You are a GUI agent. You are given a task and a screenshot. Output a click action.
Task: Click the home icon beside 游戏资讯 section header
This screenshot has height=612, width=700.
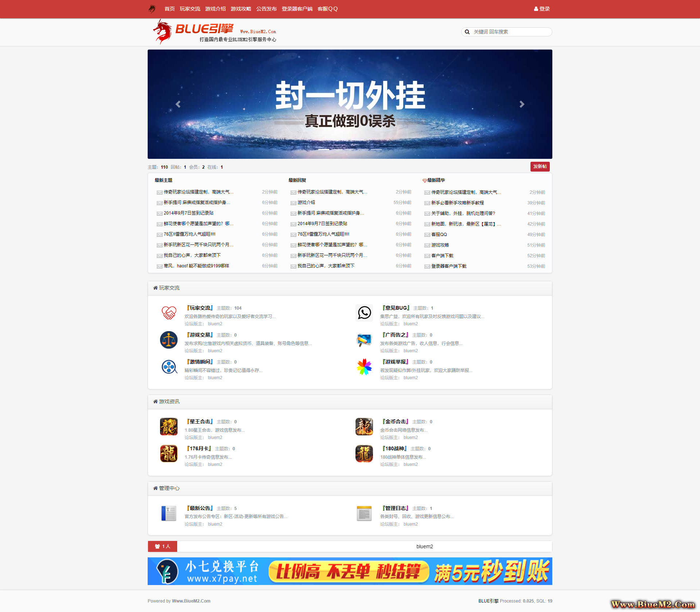155,401
